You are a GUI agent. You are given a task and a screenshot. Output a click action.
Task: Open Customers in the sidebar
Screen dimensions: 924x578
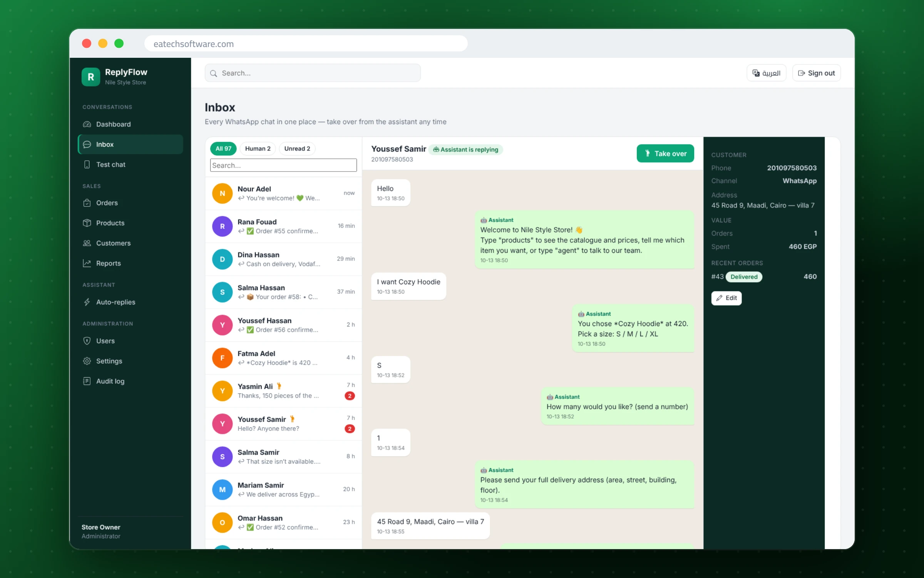coord(130,243)
